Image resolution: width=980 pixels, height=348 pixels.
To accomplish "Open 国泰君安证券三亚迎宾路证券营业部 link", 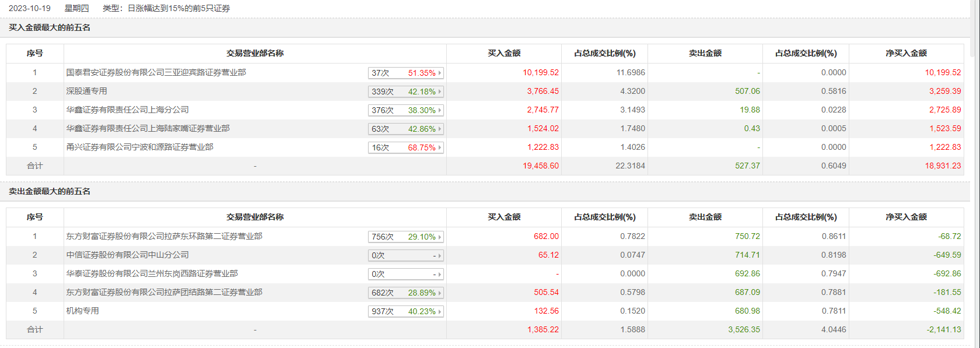I will tap(156, 72).
